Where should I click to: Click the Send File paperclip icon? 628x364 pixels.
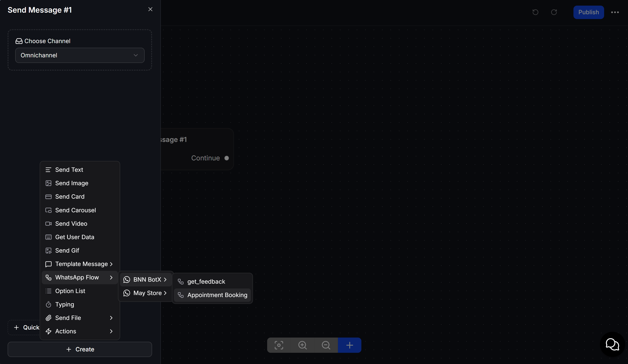[48, 318]
